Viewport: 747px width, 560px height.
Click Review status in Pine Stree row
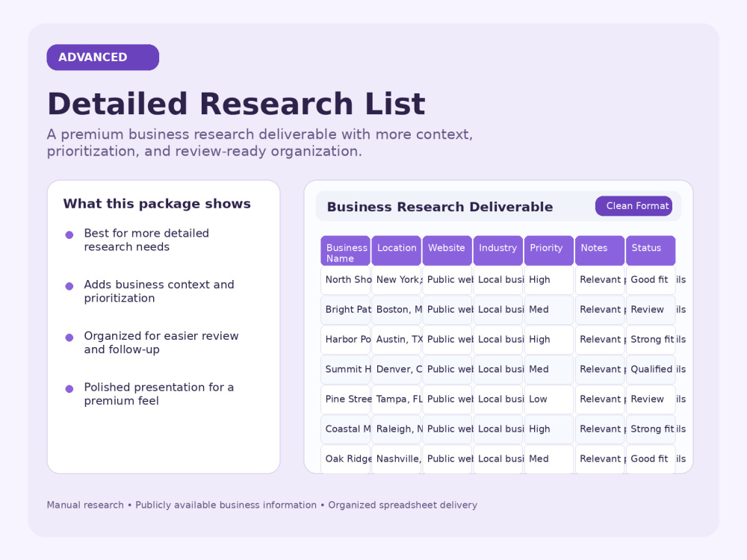pyautogui.click(x=651, y=399)
